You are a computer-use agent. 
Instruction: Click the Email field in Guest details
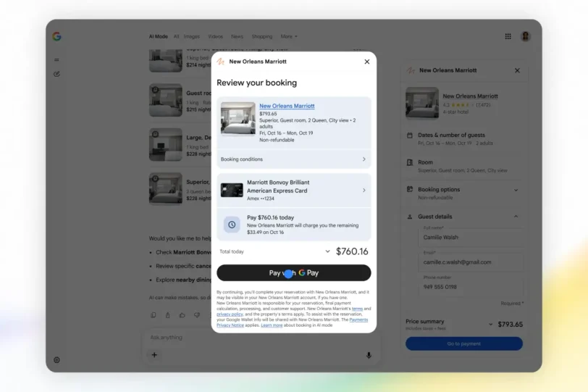470,262
